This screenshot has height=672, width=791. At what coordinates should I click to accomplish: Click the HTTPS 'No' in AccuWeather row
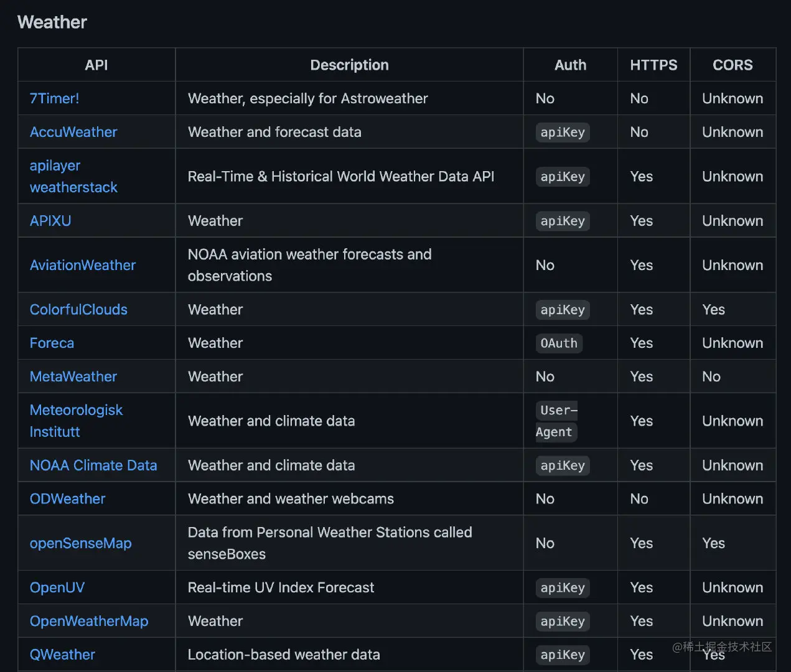(x=639, y=132)
